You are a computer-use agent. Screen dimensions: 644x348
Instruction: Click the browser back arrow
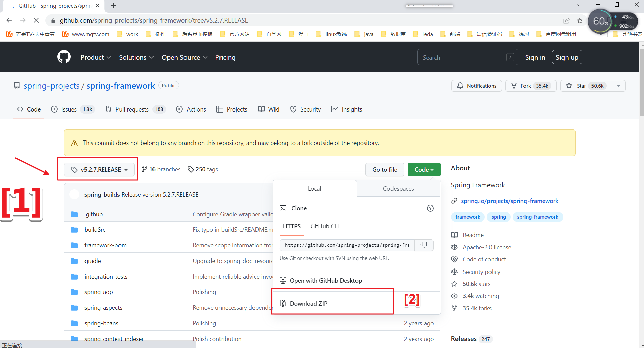coord(9,20)
